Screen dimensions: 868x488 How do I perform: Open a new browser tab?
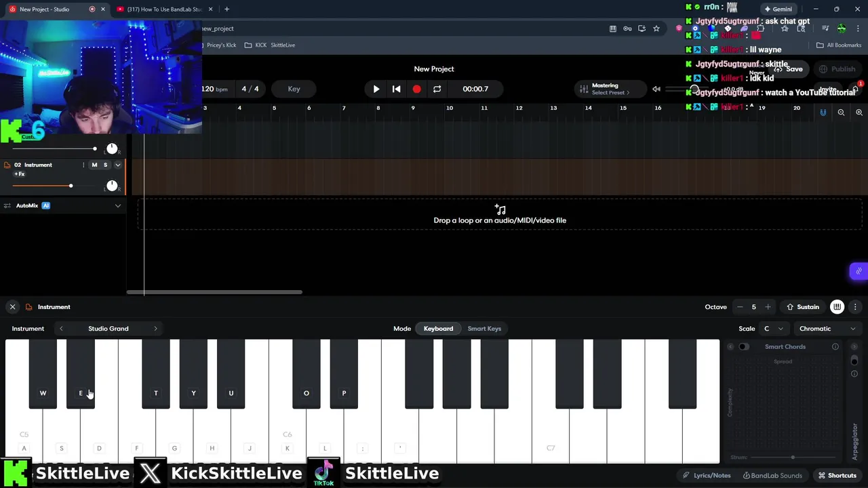tap(226, 9)
